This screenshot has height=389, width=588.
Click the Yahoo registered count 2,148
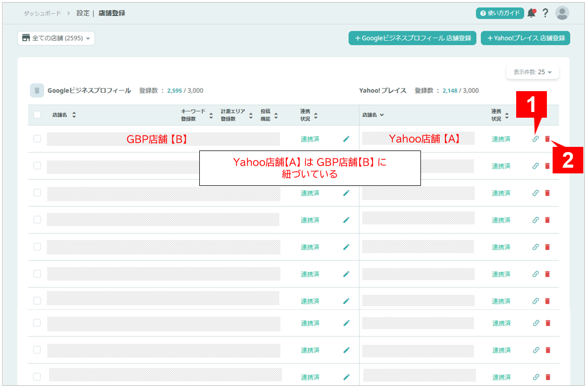450,91
